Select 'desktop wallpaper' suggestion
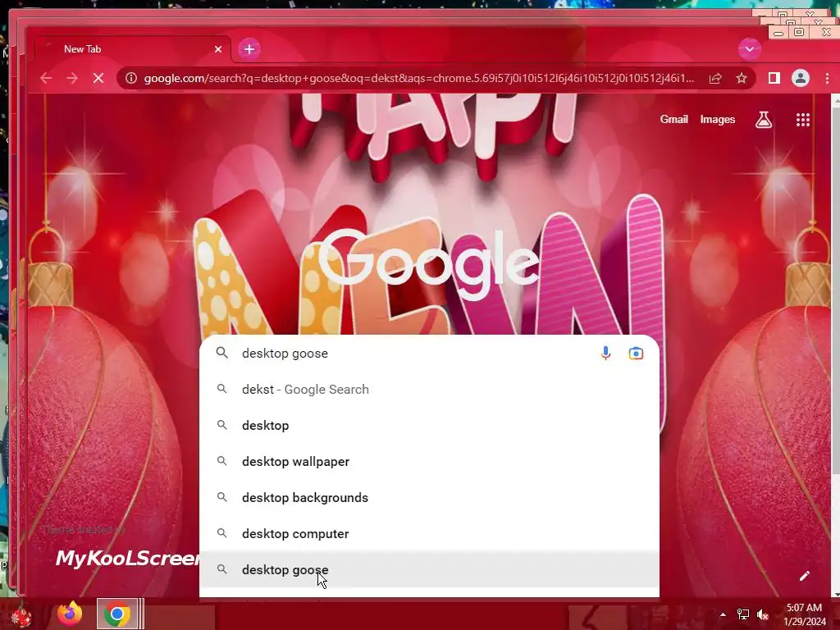Image resolution: width=840 pixels, height=630 pixels. coord(429,461)
